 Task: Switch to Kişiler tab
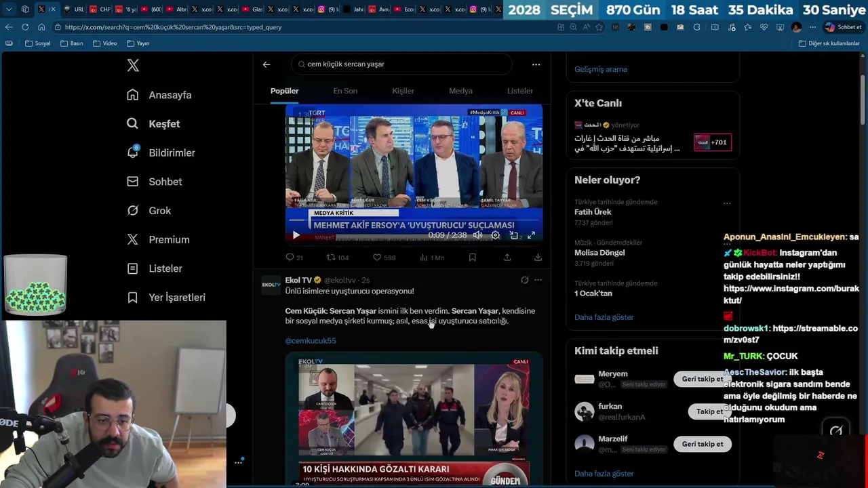point(403,91)
